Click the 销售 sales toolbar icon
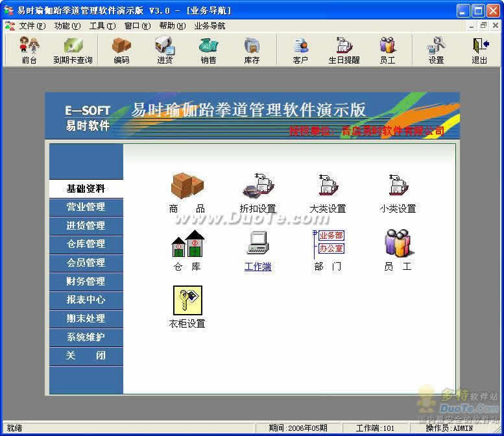504x436 pixels. pyautogui.click(x=208, y=49)
